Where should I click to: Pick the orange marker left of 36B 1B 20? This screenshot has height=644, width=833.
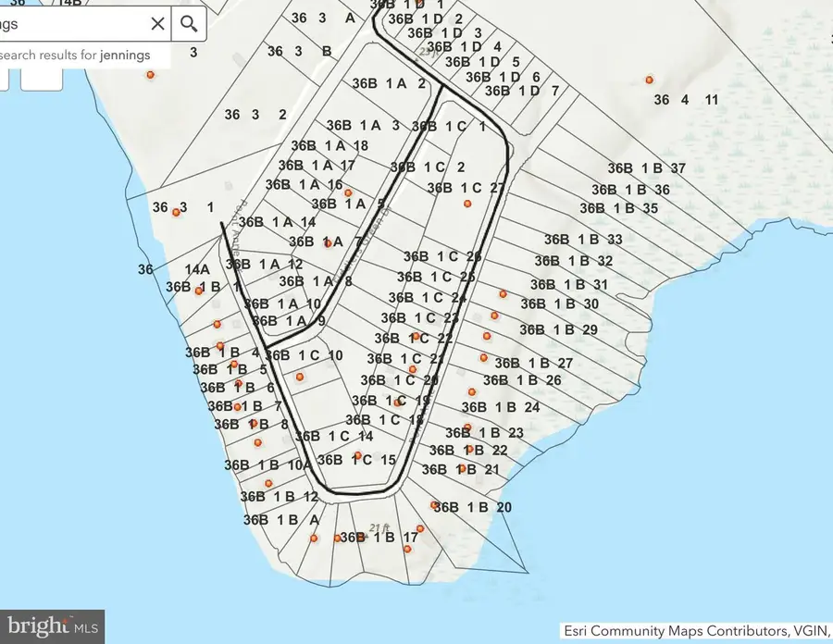tap(435, 504)
